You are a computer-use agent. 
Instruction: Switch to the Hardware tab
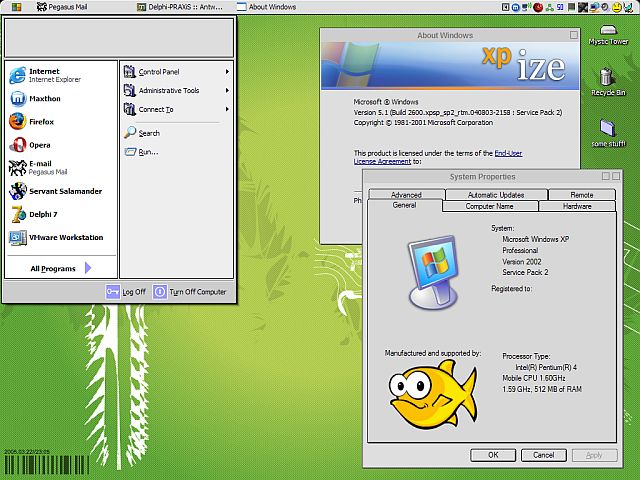pyautogui.click(x=577, y=206)
